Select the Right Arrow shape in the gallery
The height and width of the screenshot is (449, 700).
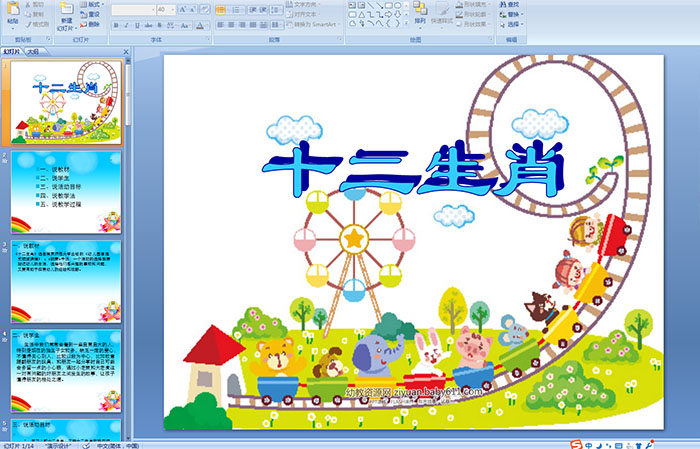tap(388, 15)
